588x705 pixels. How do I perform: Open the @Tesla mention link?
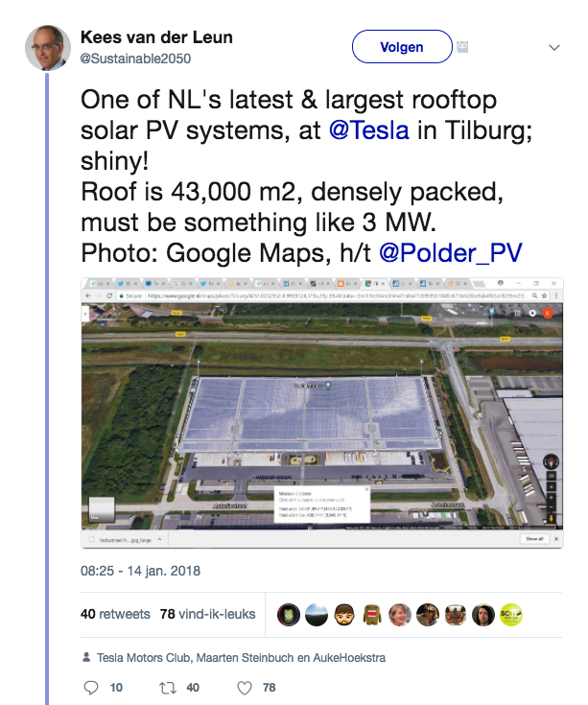(x=369, y=130)
